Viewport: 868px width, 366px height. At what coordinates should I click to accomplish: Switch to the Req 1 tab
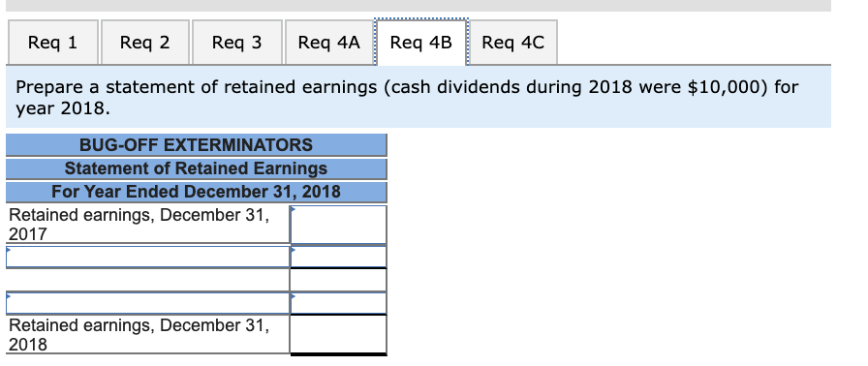pos(52,43)
